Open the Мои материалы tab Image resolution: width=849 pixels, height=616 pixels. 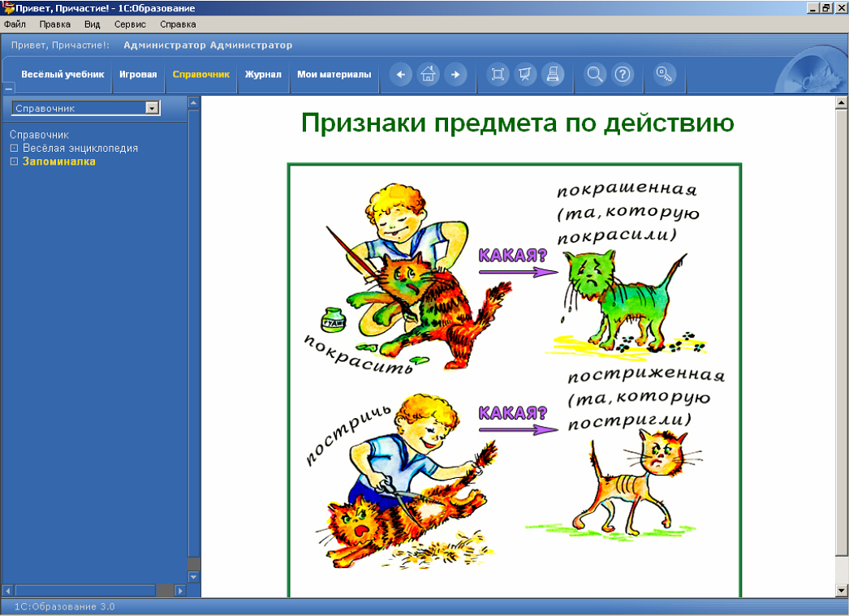pyautogui.click(x=334, y=75)
